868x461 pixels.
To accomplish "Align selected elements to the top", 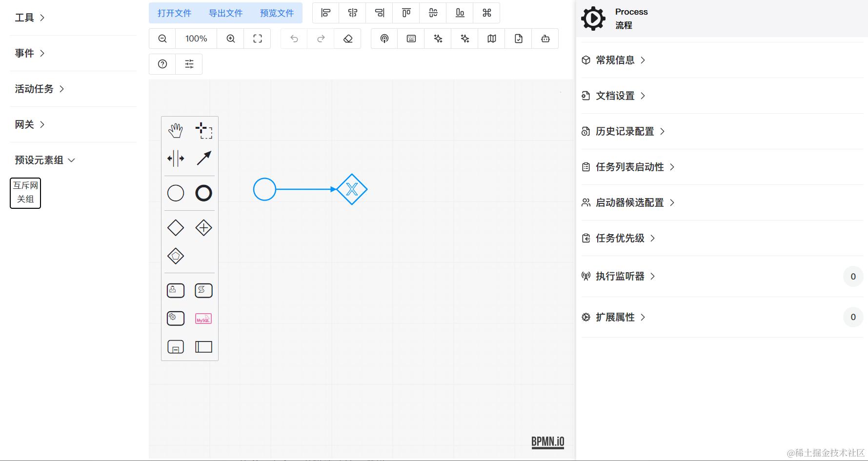I will pos(406,13).
